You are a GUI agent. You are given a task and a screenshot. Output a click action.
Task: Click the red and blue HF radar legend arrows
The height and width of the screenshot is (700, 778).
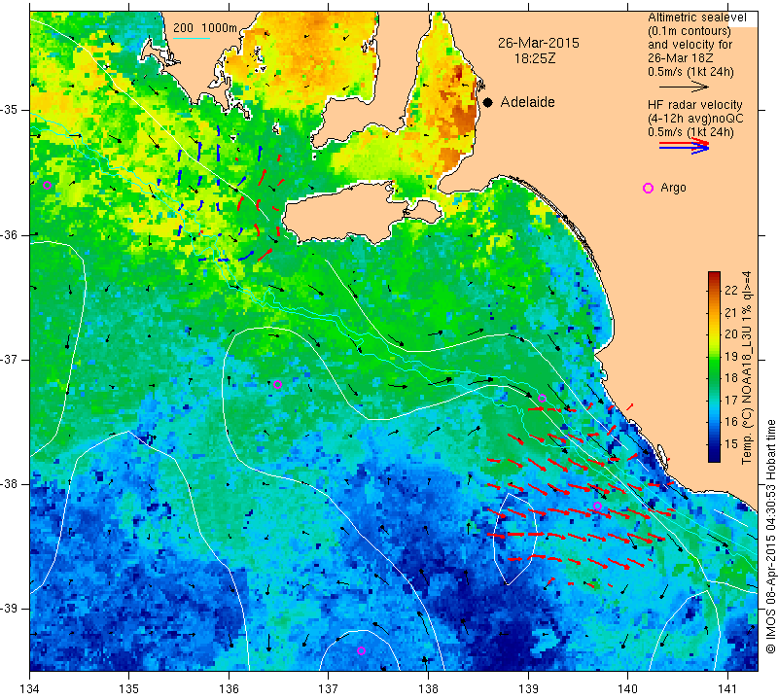tap(684, 146)
